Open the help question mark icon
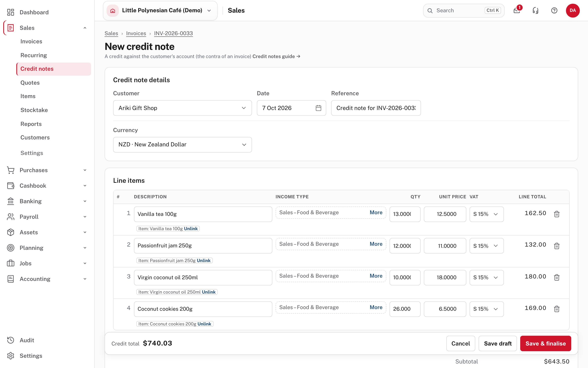588x368 pixels. pyautogui.click(x=554, y=10)
